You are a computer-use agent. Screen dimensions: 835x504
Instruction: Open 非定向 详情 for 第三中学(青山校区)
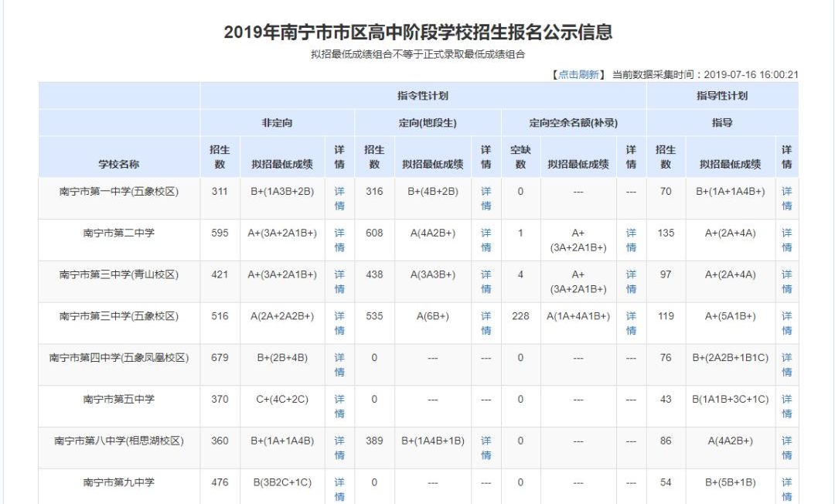(x=339, y=281)
